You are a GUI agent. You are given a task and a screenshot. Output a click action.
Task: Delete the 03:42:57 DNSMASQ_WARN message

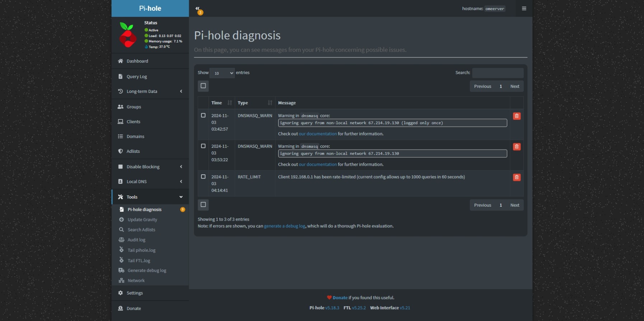click(x=517, y=116)
